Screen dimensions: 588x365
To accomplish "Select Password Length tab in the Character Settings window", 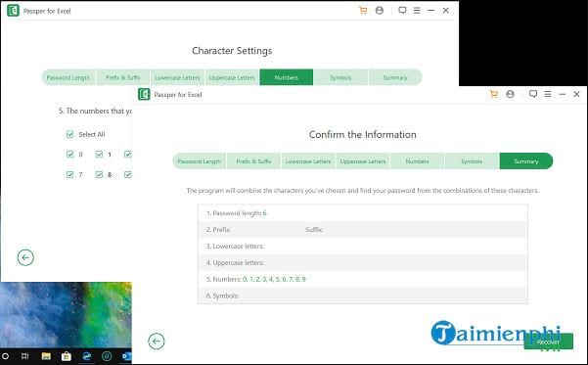I will (68, 77).
